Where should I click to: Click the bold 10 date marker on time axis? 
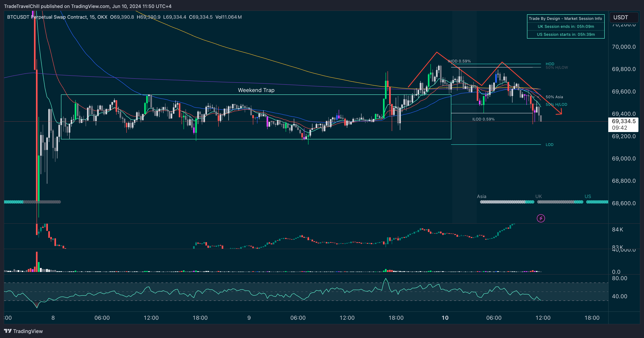tap(445, 318)
